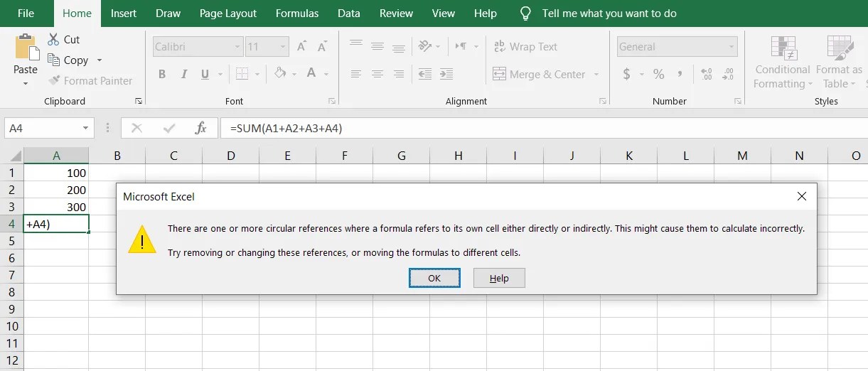The width and height of the screenshot is (868, 371).
Task: Close the Microsoft Excel warning dialog
Action: point(802,196)
